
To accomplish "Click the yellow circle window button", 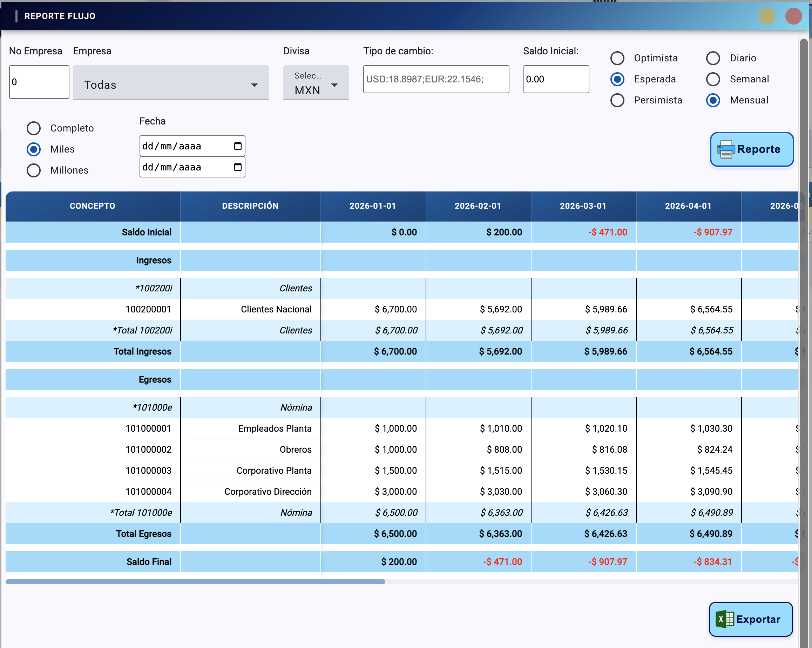I will point(767,16).
